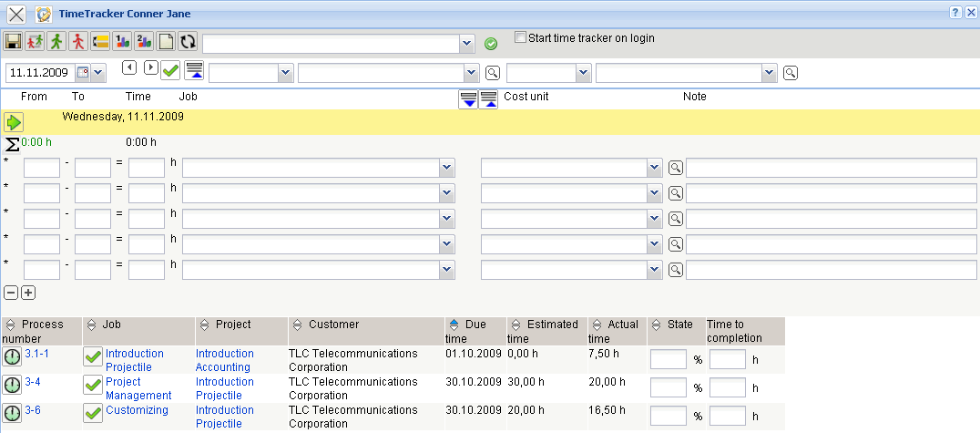
Task: Click the clock icon for process 3-4
Action: (12, 385)
